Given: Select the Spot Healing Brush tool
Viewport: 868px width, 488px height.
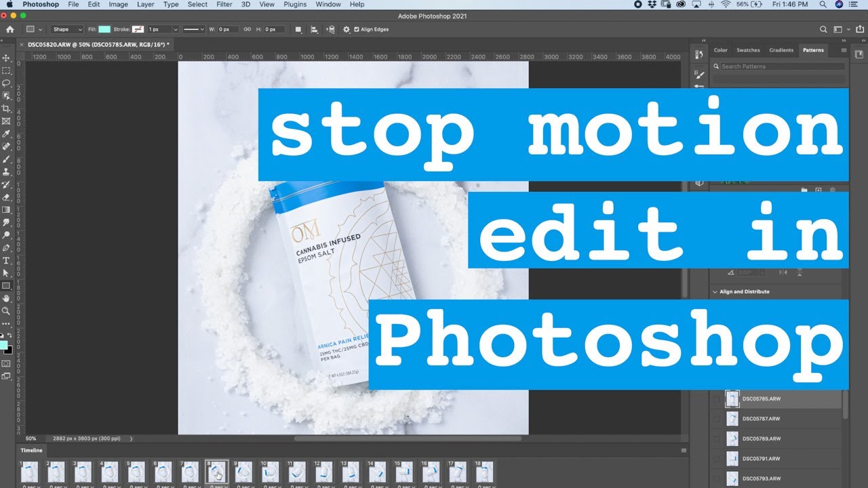Looking at the screenshot, I should pos(6,146).
